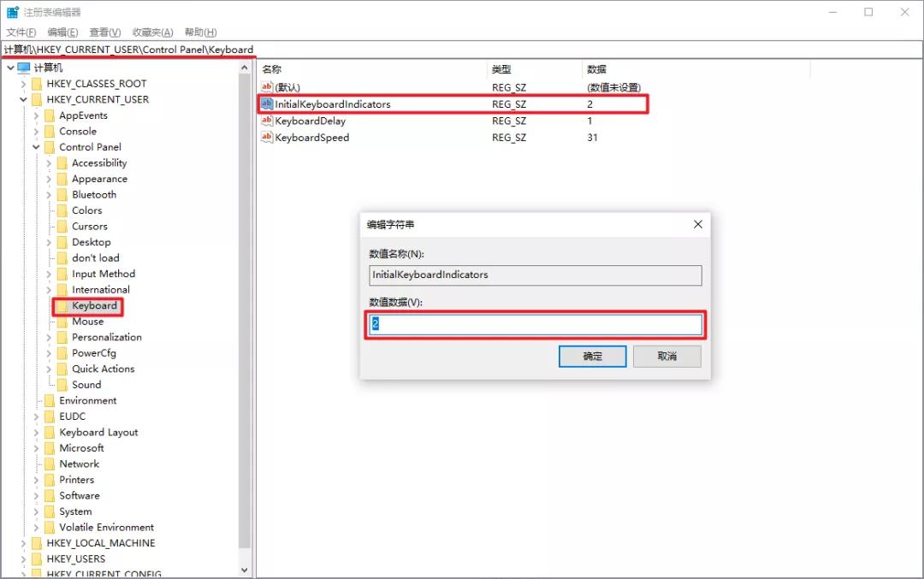Open the 帮助(H) menu
924x579 pixels.
(x=200, y=32)
